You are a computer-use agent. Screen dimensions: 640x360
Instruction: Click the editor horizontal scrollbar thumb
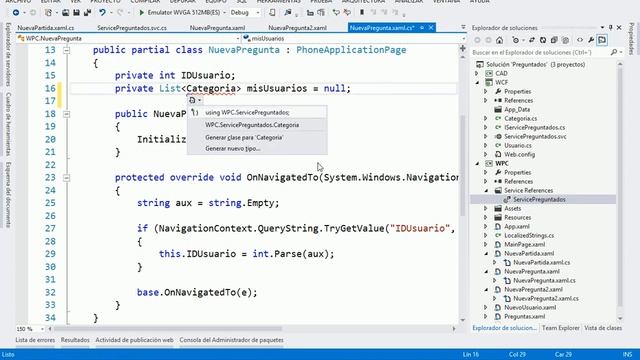click(x=167, y=329)
